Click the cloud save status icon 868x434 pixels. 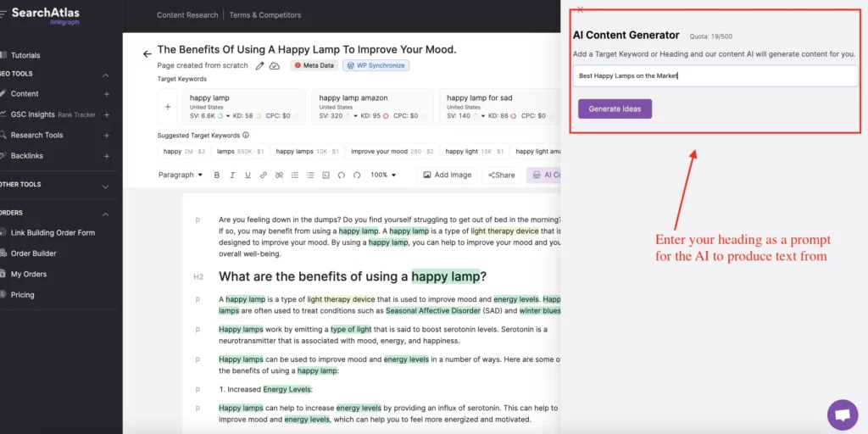(x=275, y=65)
